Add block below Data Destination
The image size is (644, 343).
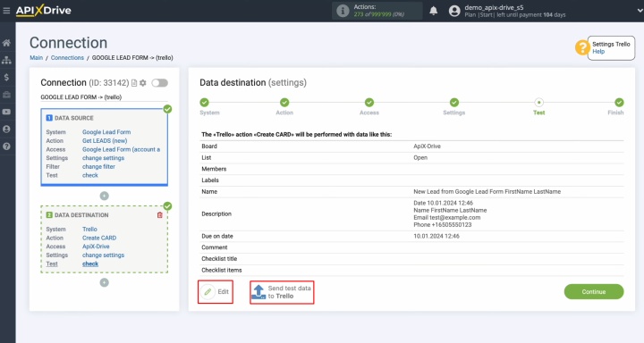pyautogui.click(x=105, y=282)
